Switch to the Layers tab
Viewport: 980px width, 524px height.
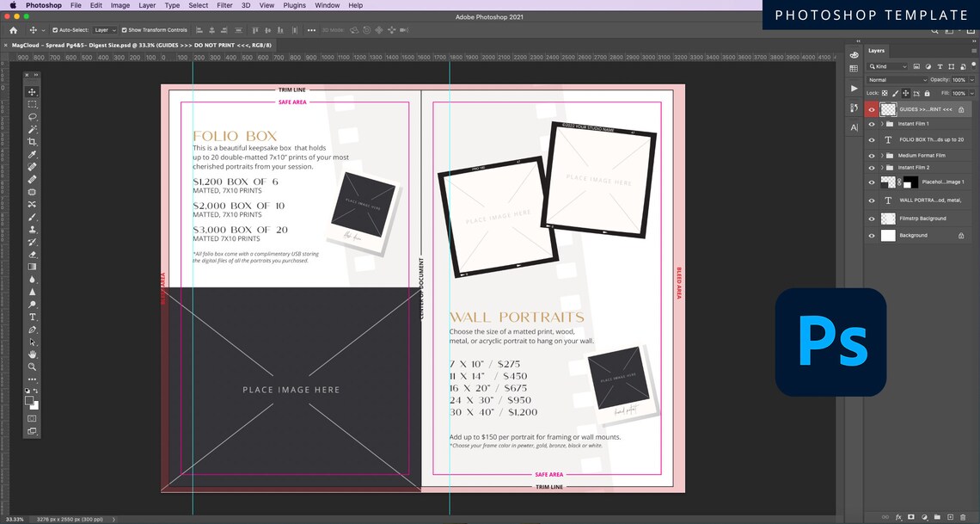[876, 50]
